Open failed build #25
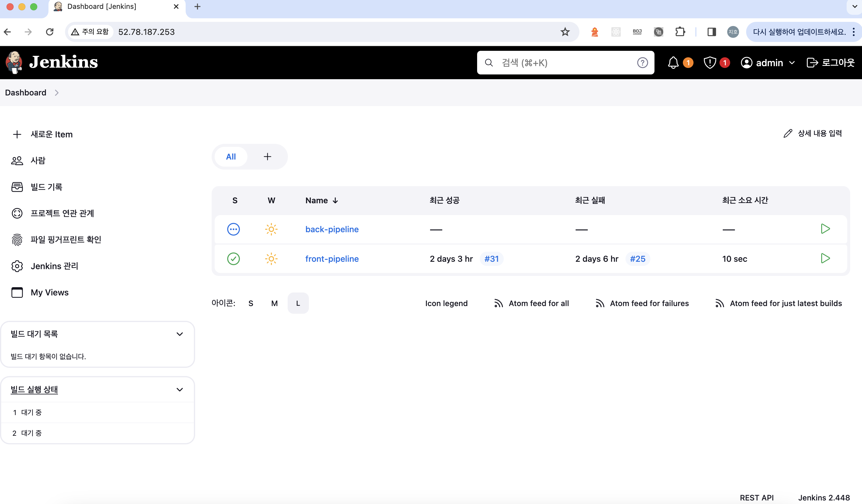Screen dimensions: 862x504 [x=638, y=259]
